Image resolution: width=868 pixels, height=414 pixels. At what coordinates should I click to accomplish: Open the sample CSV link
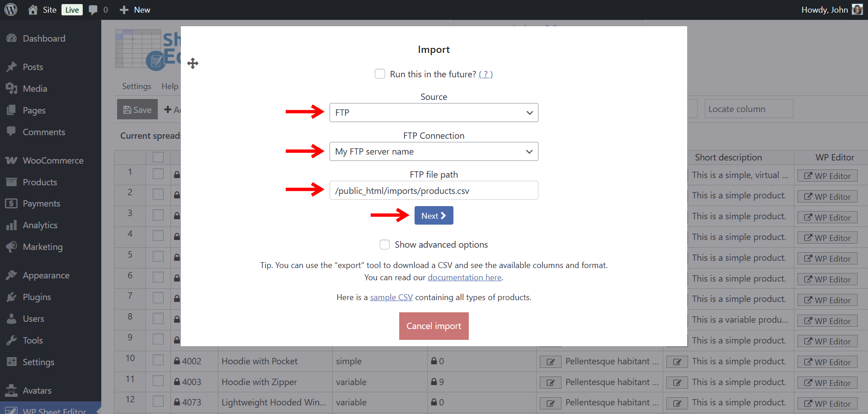pyautogui.click(x=391, y=297)
